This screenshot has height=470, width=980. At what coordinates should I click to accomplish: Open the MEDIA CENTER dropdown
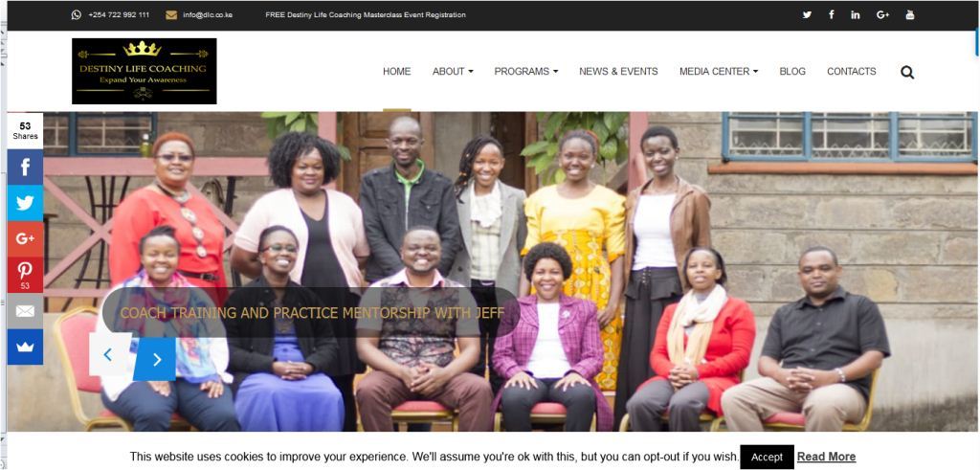coord(719,71)
